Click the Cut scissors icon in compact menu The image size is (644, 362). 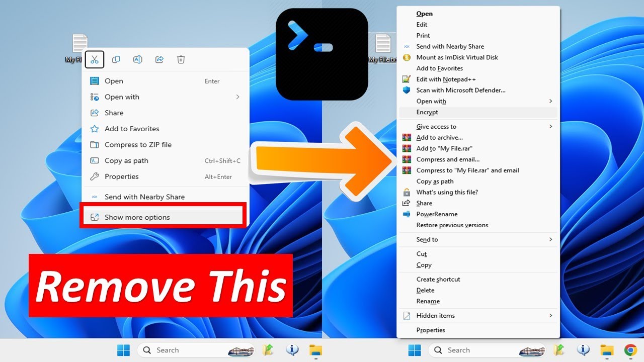(95, 60)
